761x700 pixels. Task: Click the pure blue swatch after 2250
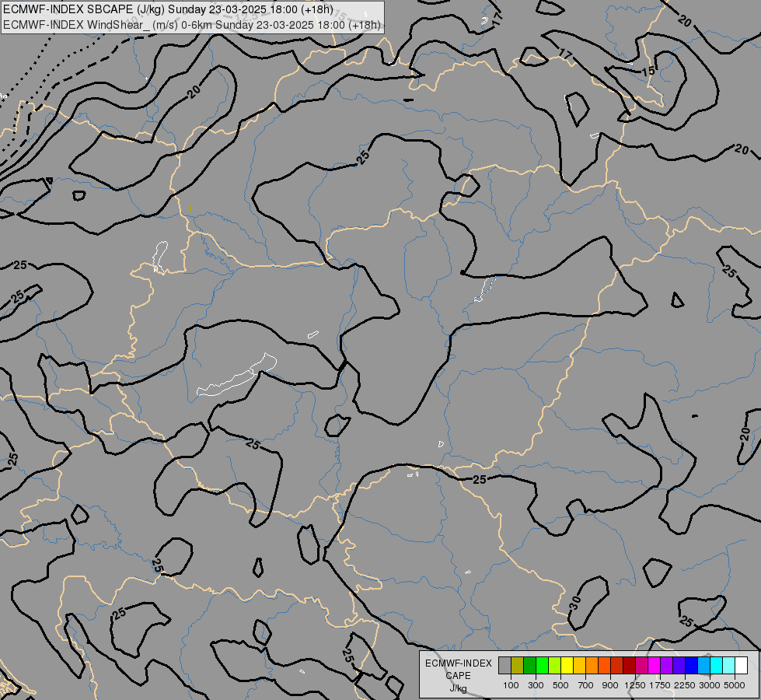click(692, 665)
